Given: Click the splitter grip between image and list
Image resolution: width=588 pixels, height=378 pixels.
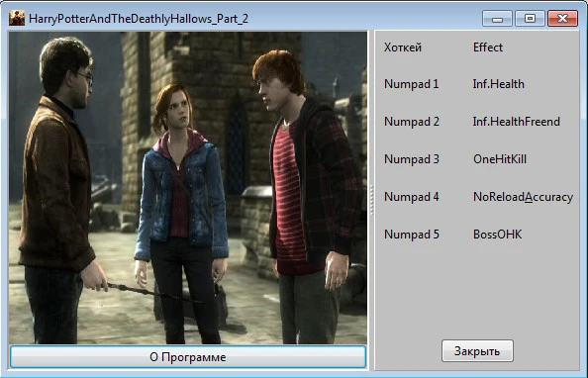Looking at the screenshot, I should tap(371, 200).
